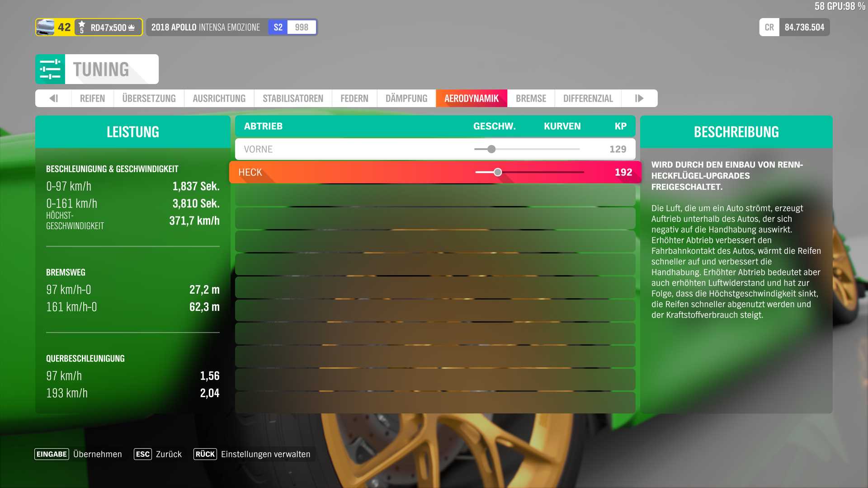Click the previous tab arrow icon
This screenshot has height=488, width=868.
coord(53,99)
